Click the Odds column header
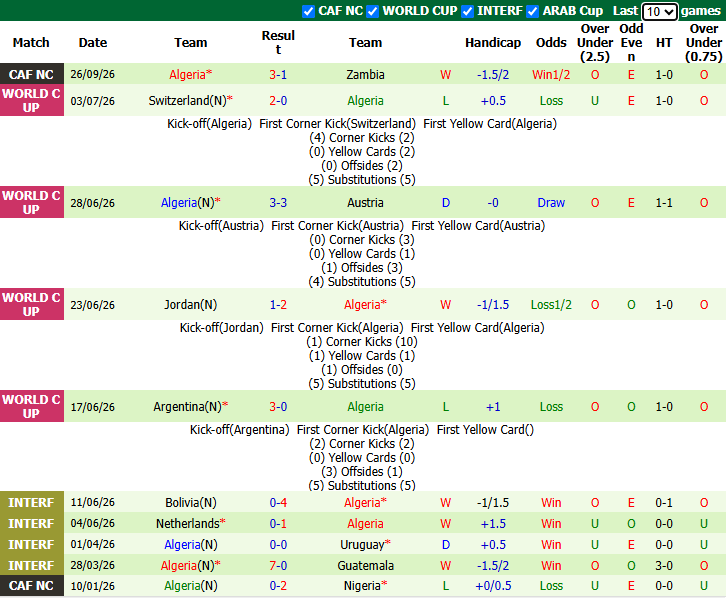The width and height of the screenshot is (726, 598). tap(551, 43)
